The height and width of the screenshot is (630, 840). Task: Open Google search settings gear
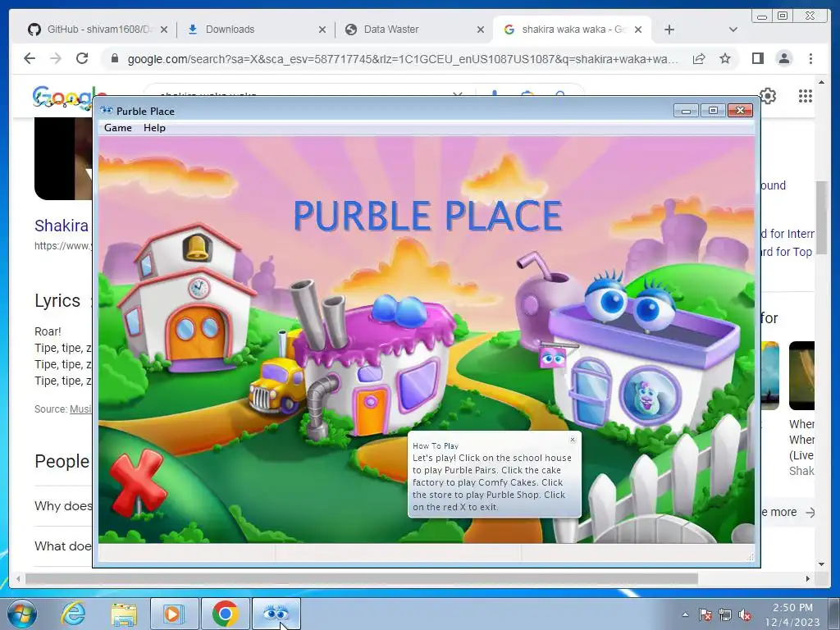(768, 96)
